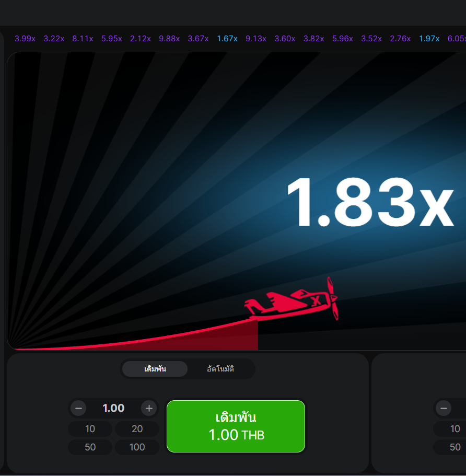The image size is (466, 476).
Task: Select the 100 quick bet amount
Action: (137, 447)
